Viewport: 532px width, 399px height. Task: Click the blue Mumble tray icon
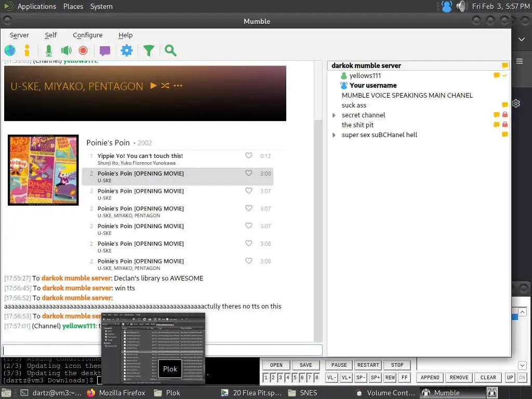pos(446,6)
